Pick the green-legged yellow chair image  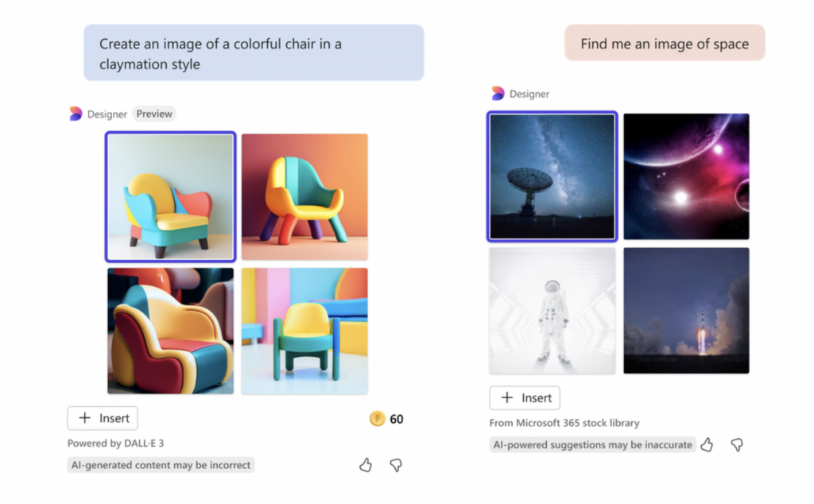(304, 331)
